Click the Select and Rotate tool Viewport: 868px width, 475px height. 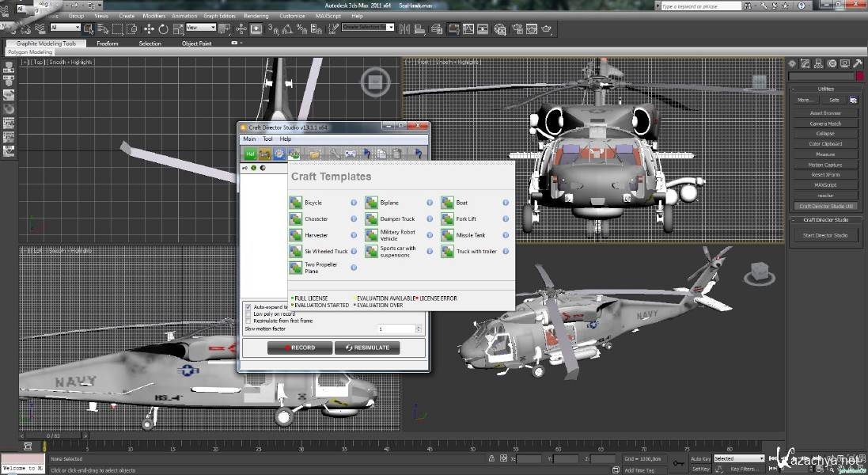tap(163, 29)
